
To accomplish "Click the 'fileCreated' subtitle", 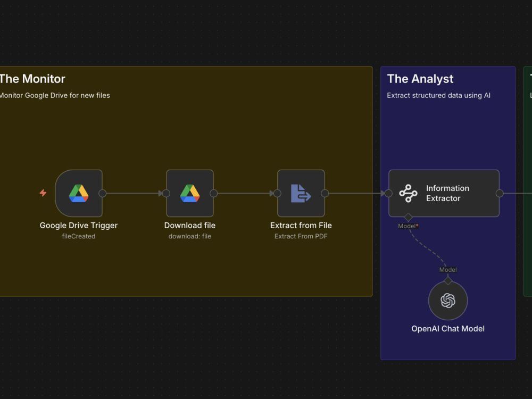I will [x=79, y=236].
